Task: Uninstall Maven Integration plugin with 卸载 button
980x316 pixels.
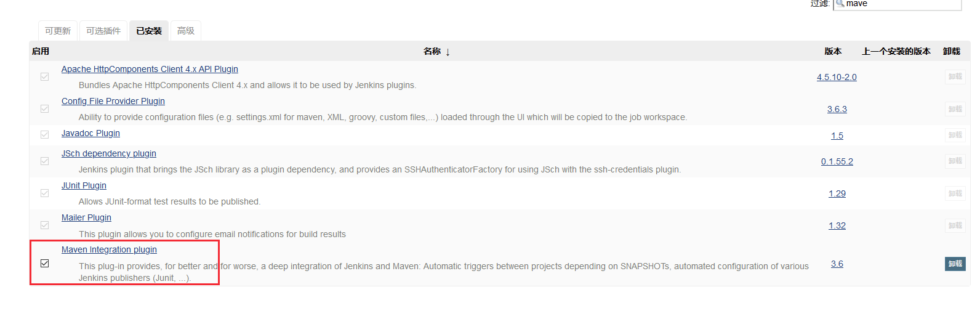Action: point(955,264)
